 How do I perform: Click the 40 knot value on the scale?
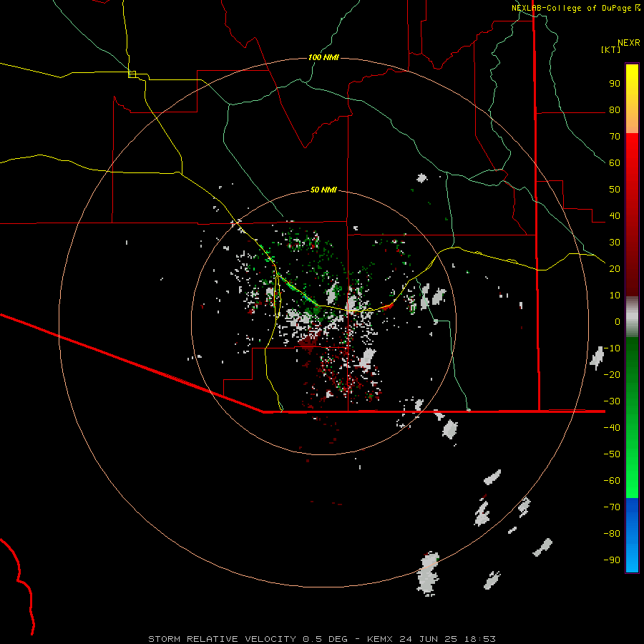point(615,216)
